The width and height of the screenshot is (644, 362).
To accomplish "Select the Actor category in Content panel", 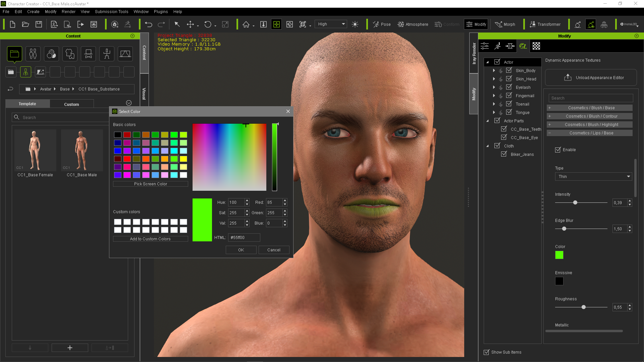I will tap(33, 54).
